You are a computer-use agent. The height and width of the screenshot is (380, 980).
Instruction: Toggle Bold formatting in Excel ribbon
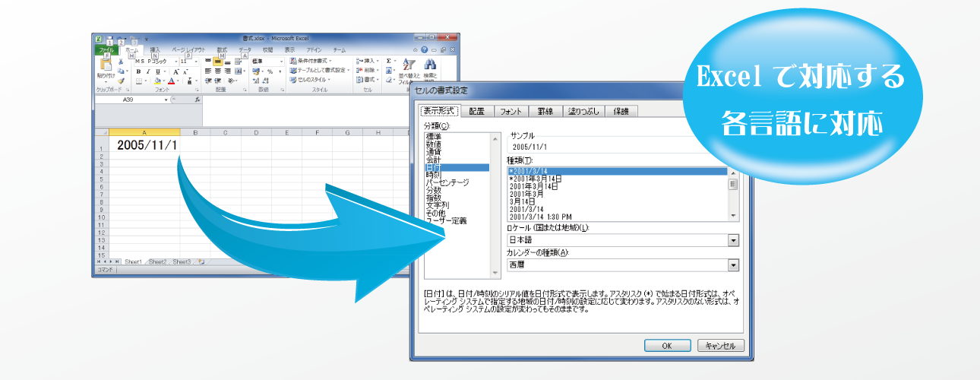[138, 71]
